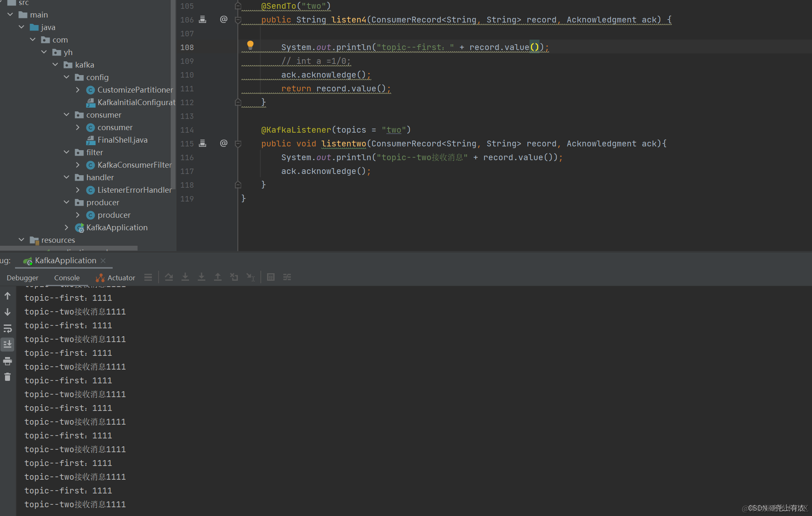Collapse the config folder in tree
The height and width of the screenshot is (516, 812).
(67, 77)
